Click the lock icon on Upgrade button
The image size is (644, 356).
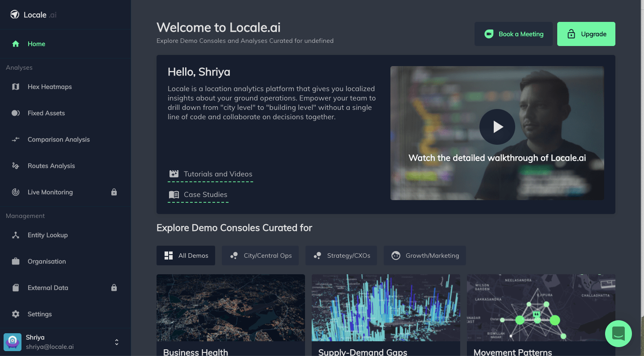[x=571, y=34]
